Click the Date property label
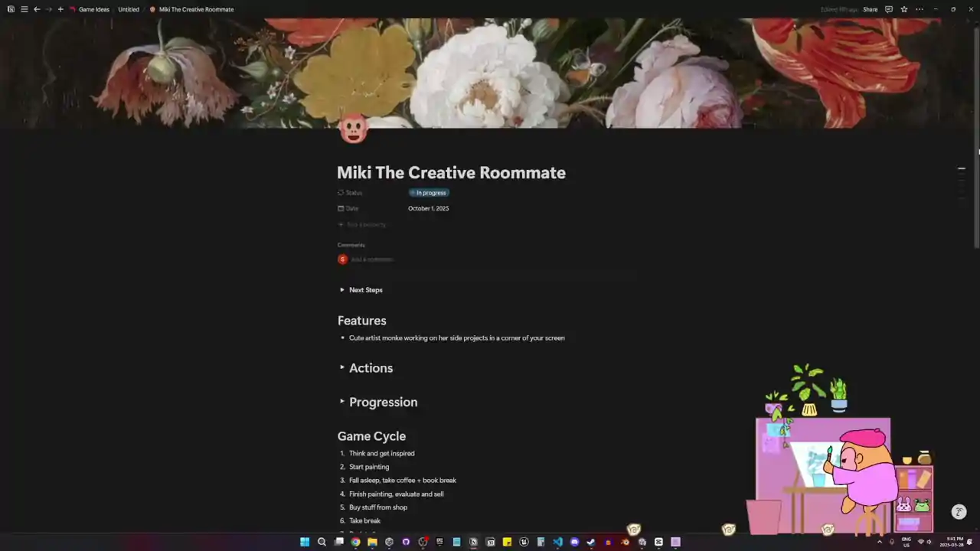Viewport: 980px width, 551px height. [348, 208]
